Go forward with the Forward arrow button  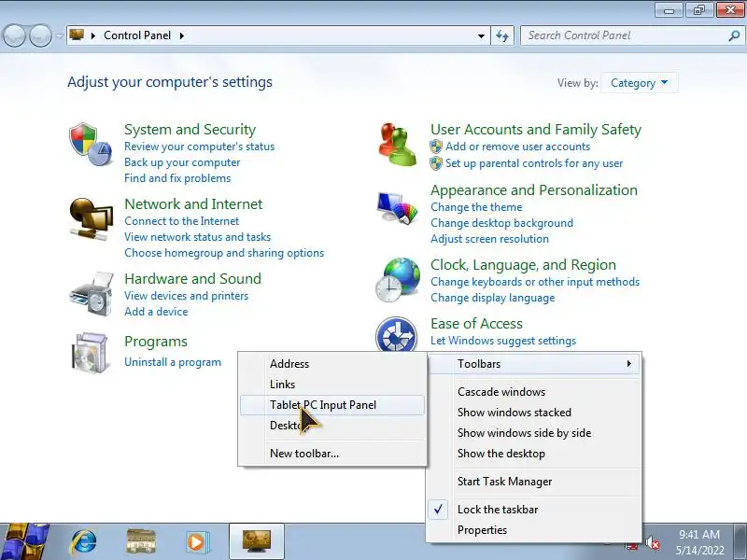pos(40,35)
